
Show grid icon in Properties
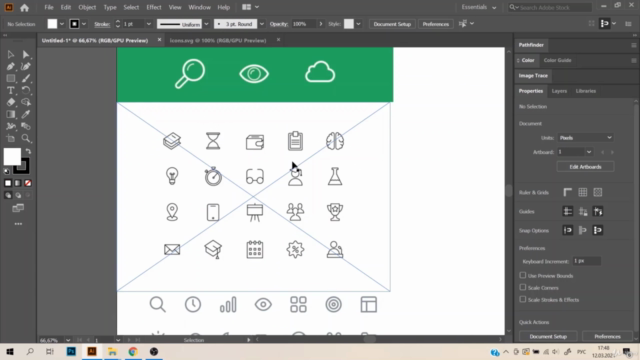pyautogui.click(x=582, y=192)
